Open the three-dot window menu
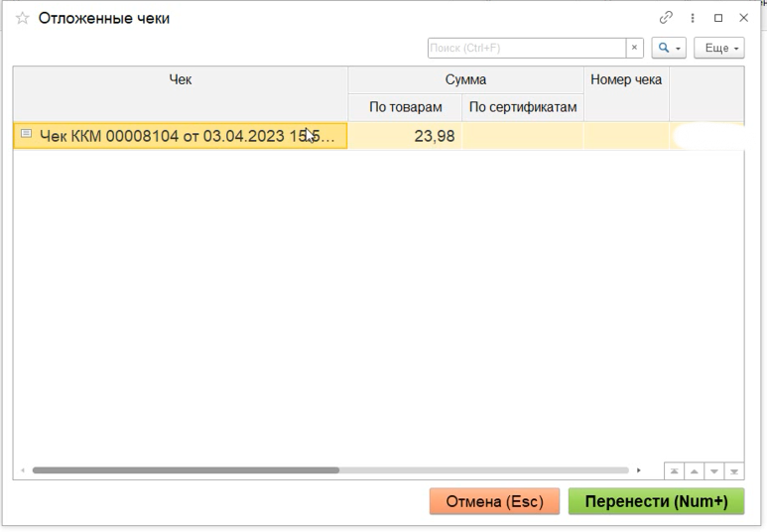This screenshot has width=767, height=532. click(x=693, y=18)
